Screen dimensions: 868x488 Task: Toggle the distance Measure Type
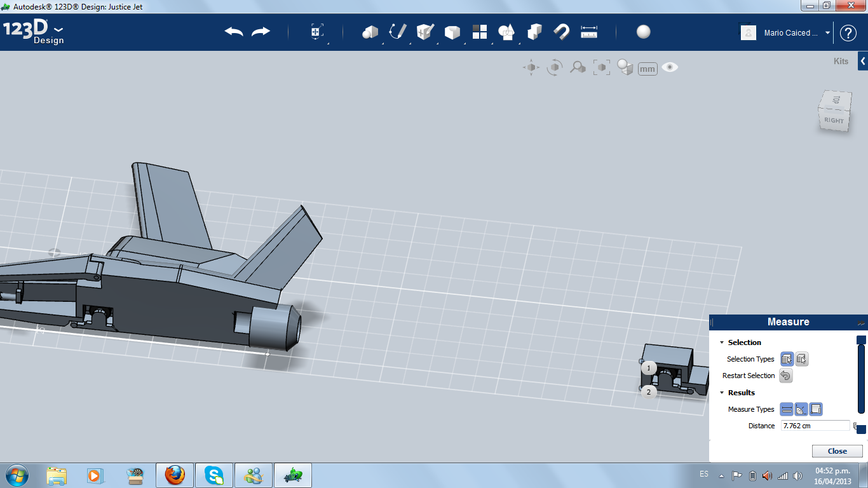coord(787,409)
